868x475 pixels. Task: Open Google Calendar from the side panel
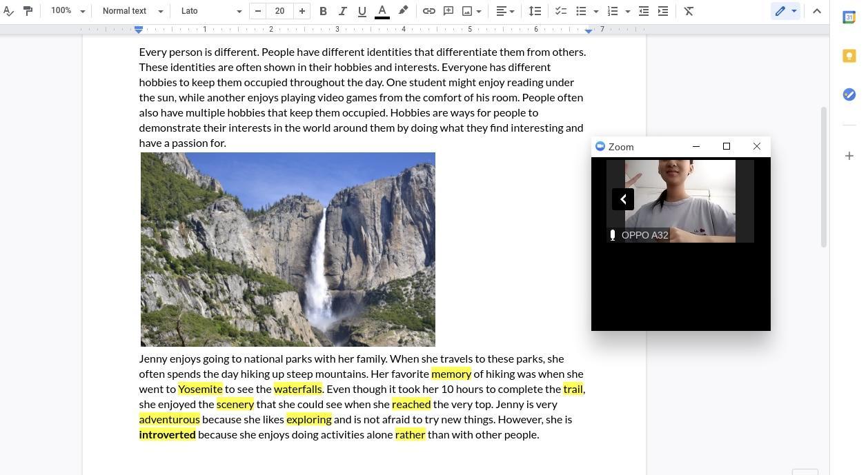click(x=849, y=17)
